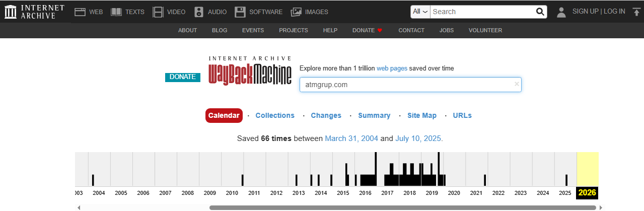Switch to the Changes tab
This screenshot has height=211, width=644.
[326, 115]
